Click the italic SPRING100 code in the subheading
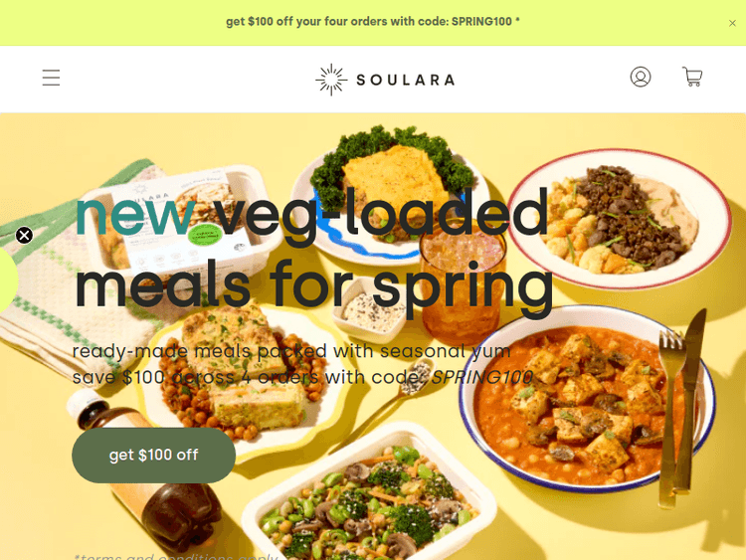 point(481,377)
